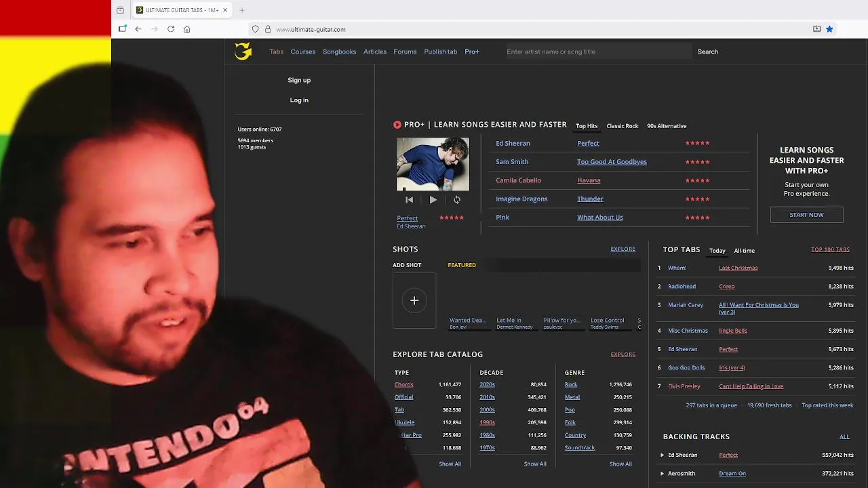Click Sign up
The image size is (868, 488).
pos(299,80)
